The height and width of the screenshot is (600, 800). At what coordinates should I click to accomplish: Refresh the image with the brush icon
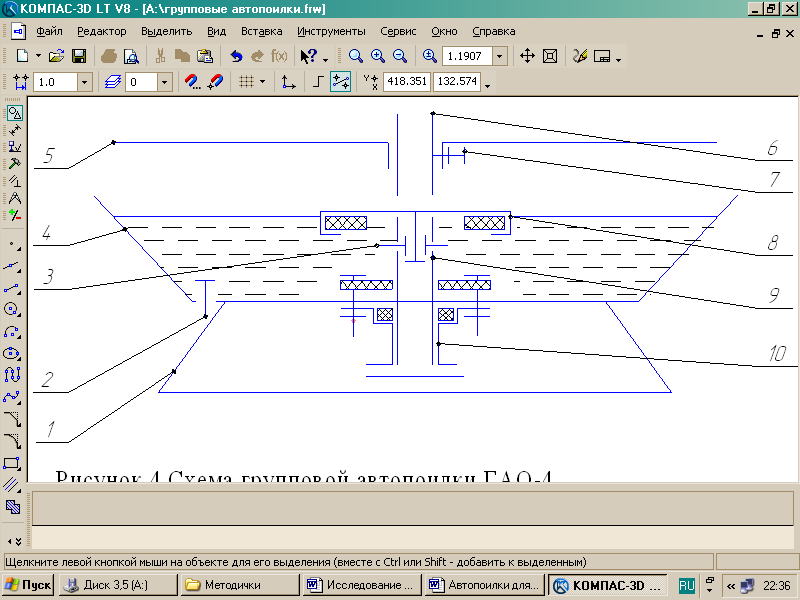pos(580,56)
